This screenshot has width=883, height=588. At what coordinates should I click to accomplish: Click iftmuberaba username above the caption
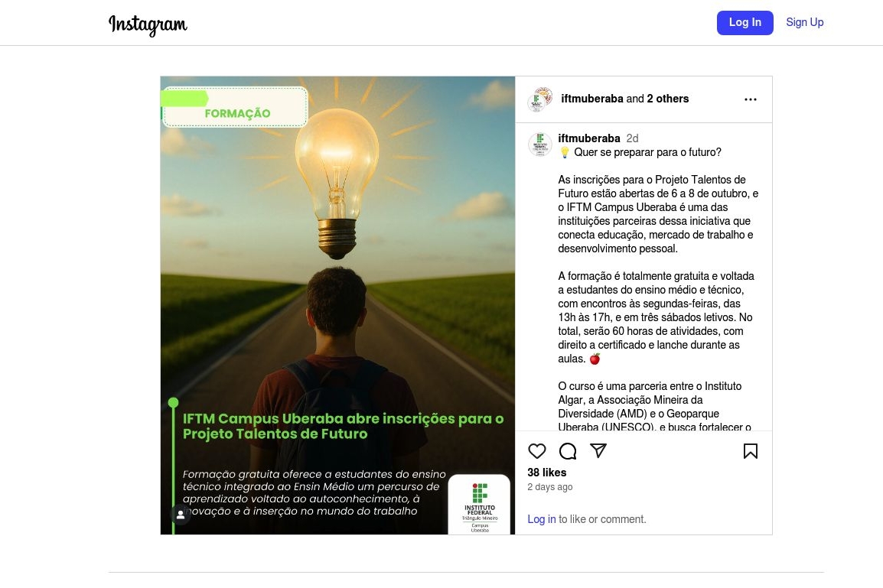[588, 138]
